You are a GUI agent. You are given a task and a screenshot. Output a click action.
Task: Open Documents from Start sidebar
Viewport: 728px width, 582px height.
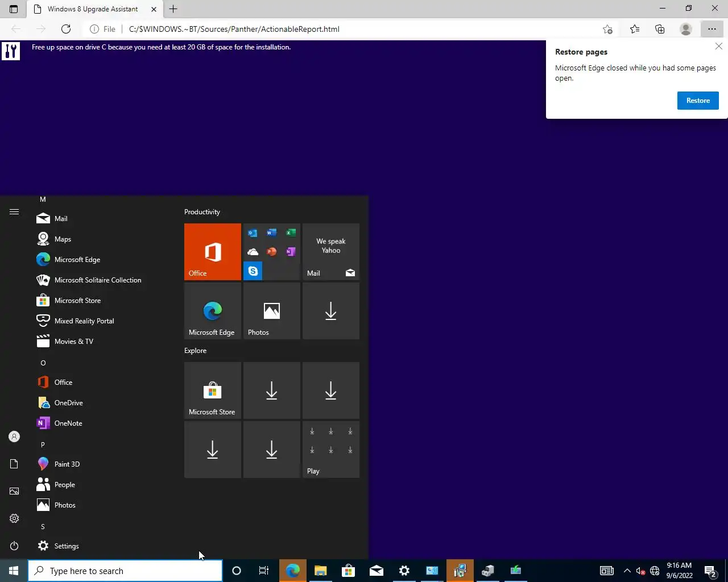pos(14,464)
